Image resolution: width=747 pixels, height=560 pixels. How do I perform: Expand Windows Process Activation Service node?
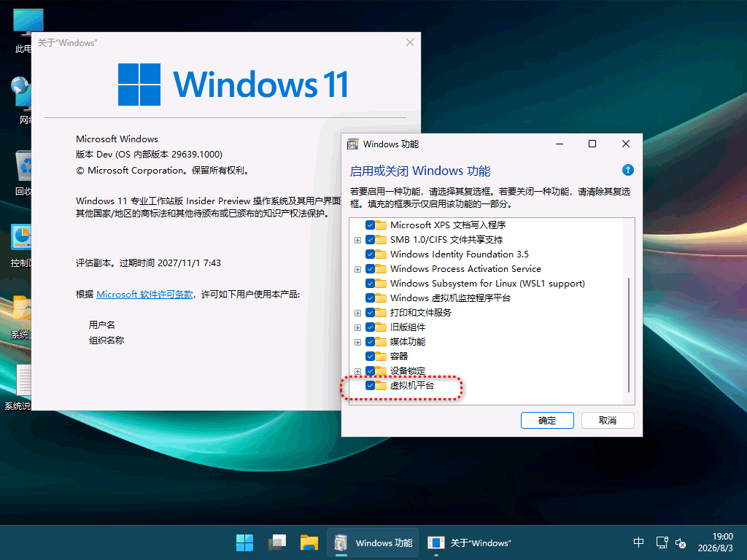point(357,270)
